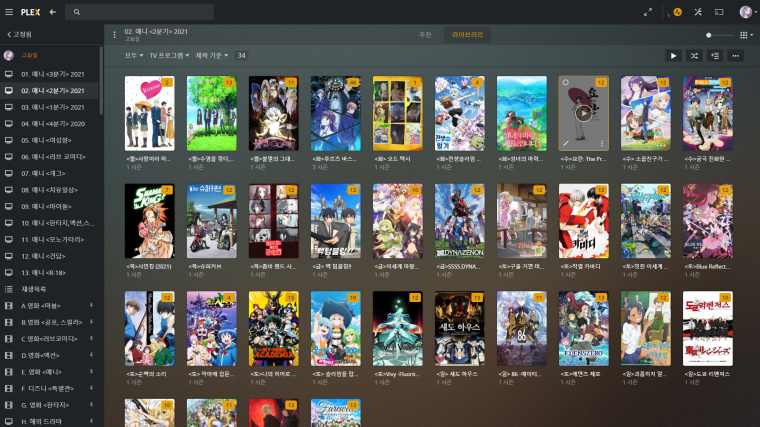Click the search input field

(140, 12)
